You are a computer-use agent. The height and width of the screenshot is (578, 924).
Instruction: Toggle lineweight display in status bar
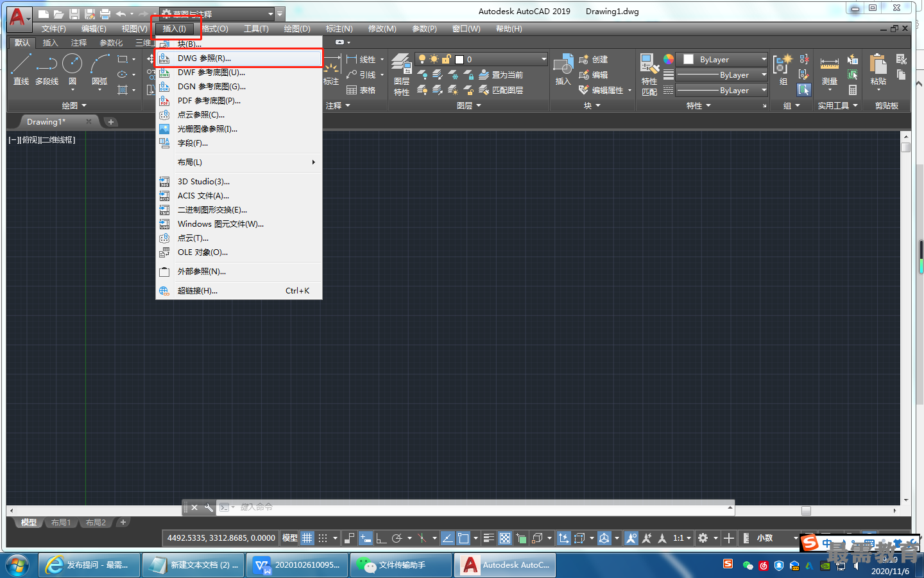[489, 538]
